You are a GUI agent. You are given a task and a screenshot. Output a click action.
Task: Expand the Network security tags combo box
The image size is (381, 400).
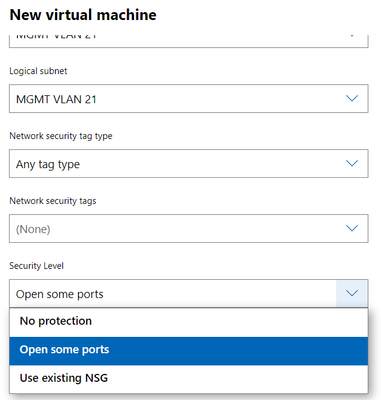189,229
